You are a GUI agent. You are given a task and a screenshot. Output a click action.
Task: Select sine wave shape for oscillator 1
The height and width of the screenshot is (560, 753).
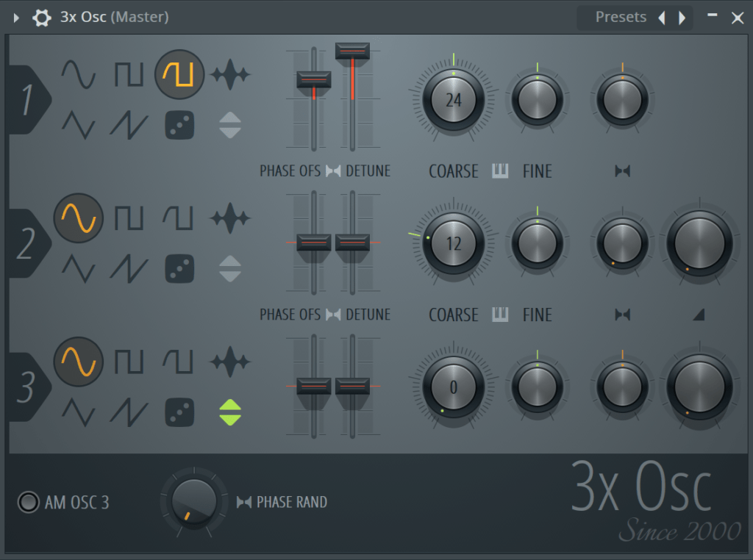78,74
